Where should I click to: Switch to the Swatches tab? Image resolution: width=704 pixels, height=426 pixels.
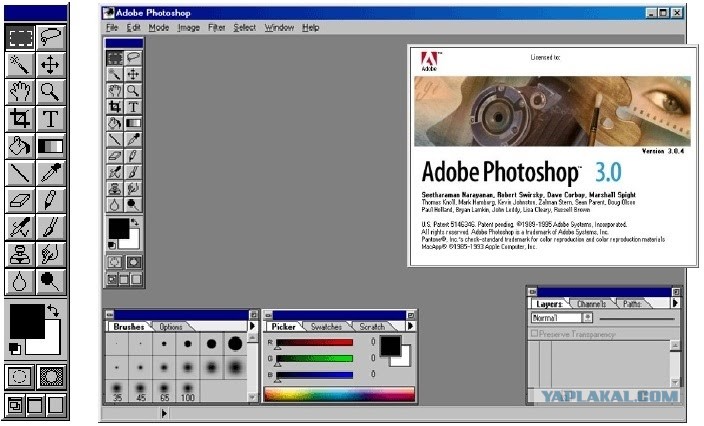(x=326, y=327)
